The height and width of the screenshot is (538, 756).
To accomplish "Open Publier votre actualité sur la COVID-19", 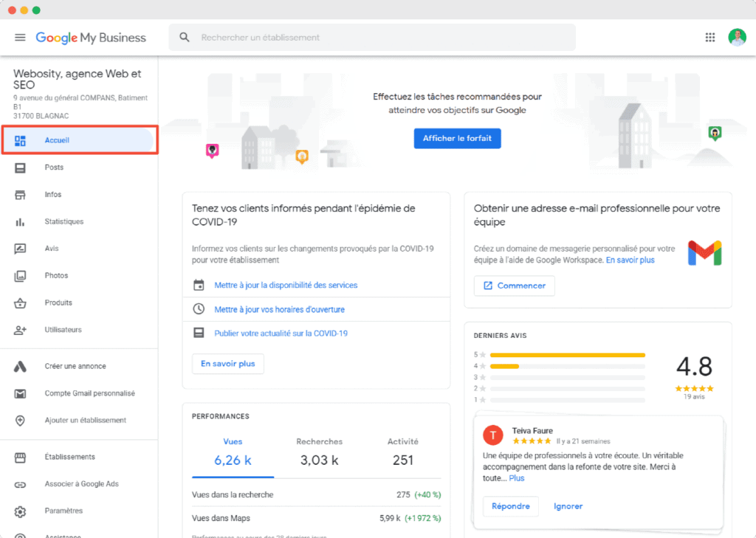I will 281,333.
